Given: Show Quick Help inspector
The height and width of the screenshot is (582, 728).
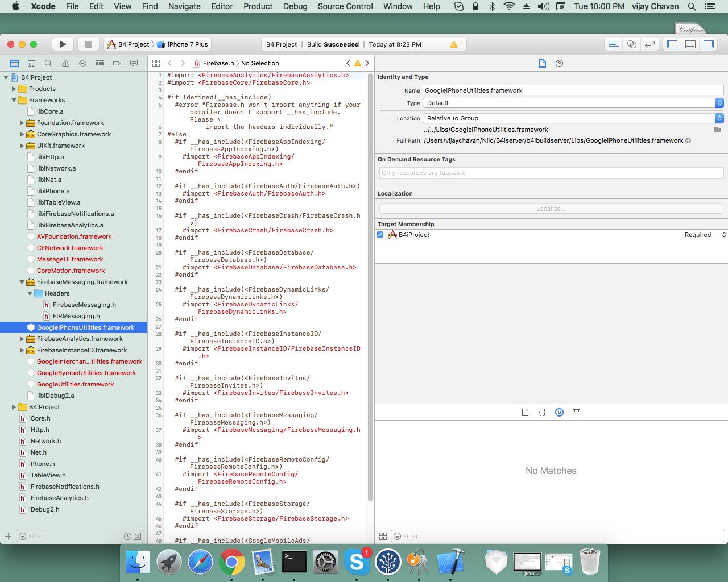Looking at the screenshot, I should point(559,63).
